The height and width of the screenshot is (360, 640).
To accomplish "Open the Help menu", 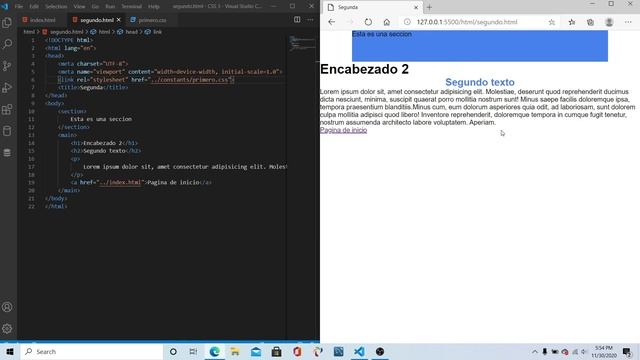I will [154, 7].
